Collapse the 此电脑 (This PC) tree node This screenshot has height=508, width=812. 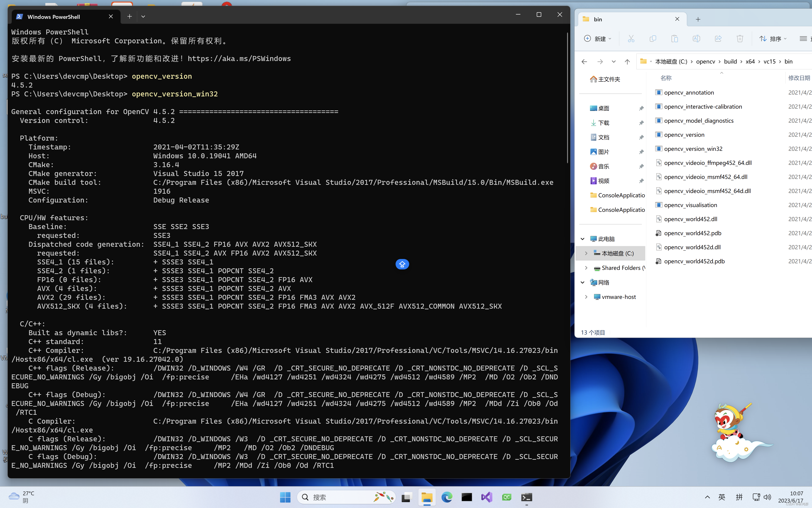pos(582,239)
